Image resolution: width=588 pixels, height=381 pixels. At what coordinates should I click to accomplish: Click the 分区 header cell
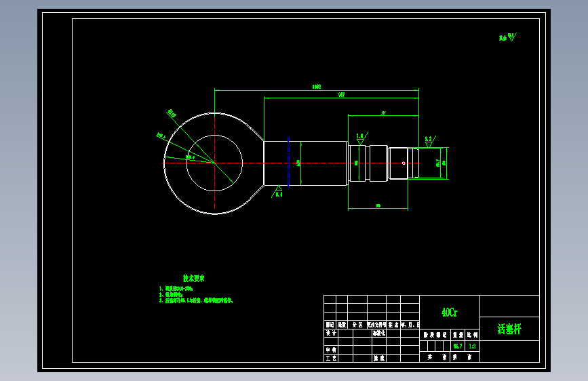click(357, 325)
